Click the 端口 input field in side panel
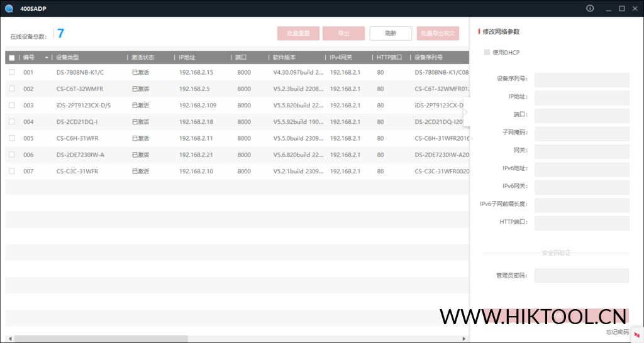The width and height of the screenshot is (644, 343). 582,116
